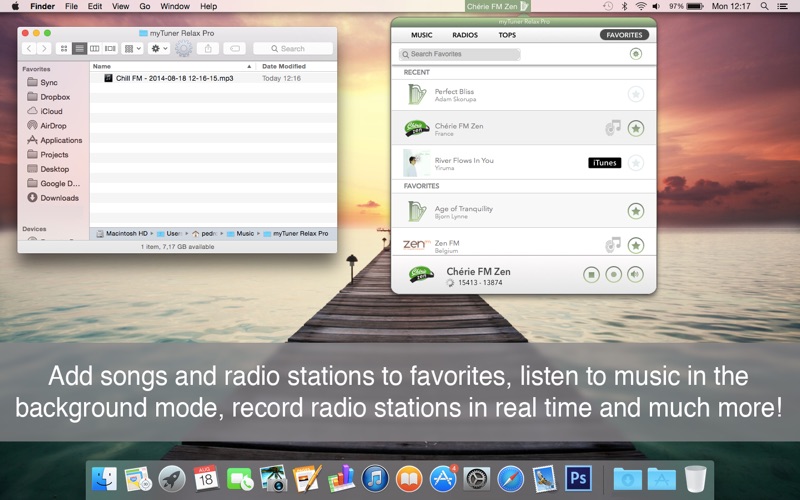Viewport: 800px width, 500px height.
Task: Open myTuner settings gear beside search
Action: [x=635, y=54]
